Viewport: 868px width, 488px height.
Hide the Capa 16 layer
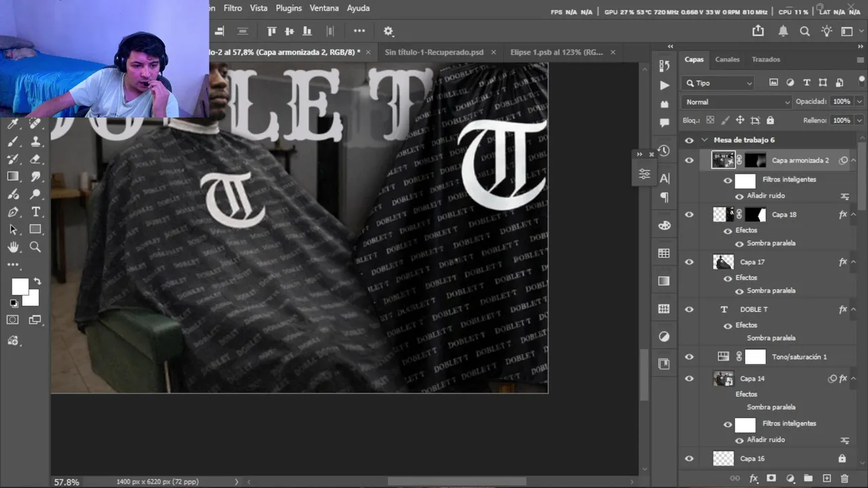pyautogui.click(x=690, y=459)
